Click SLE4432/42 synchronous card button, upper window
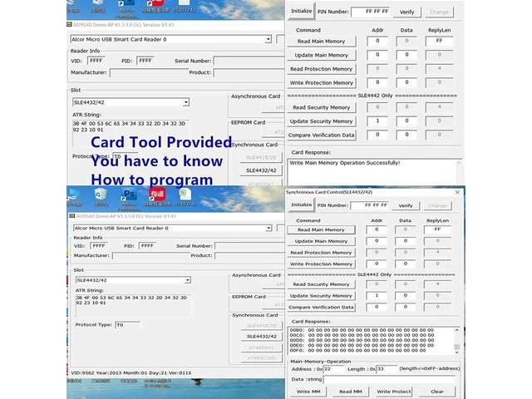This screenshot has width=532, height=399. point(261,170)
